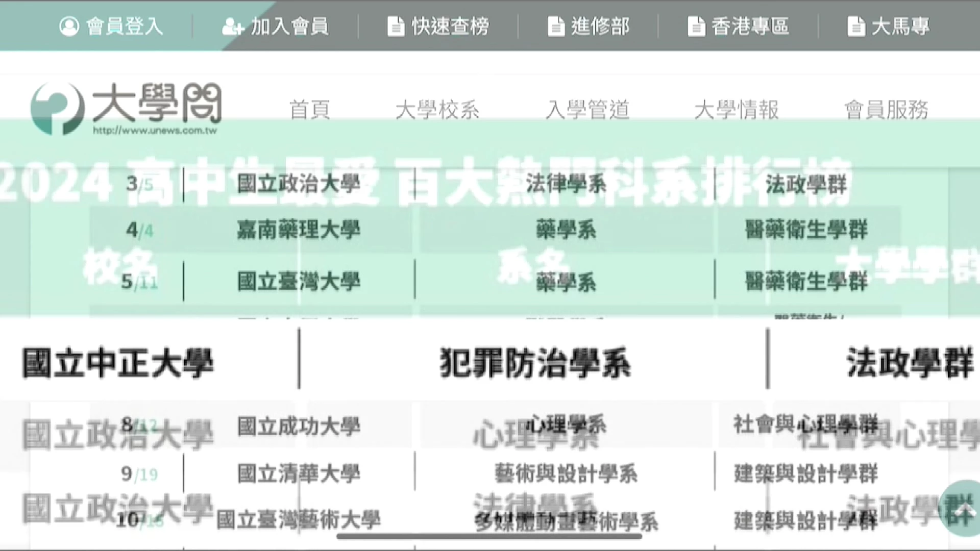Select 國立中正大學 in the ranking row

(118, 364)
